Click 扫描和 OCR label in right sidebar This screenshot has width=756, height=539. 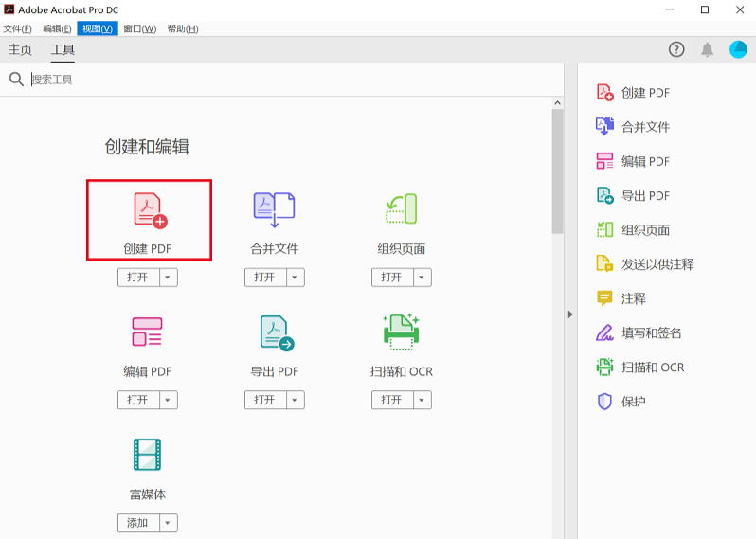653,368
